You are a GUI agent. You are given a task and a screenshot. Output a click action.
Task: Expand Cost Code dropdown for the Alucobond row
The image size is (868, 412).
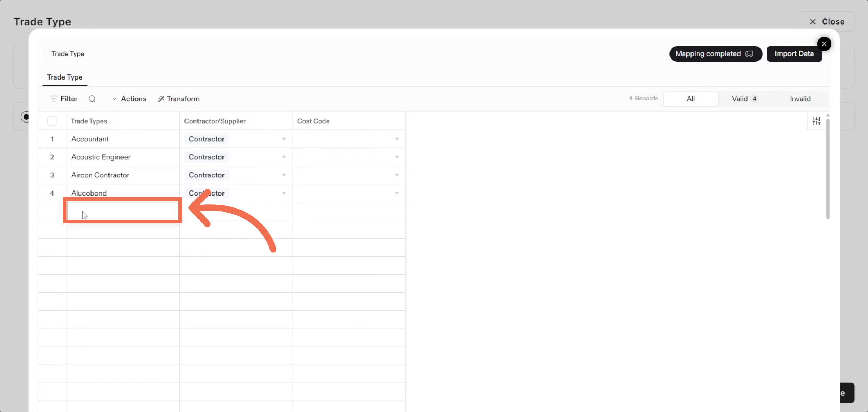click(x=396, y=193)
